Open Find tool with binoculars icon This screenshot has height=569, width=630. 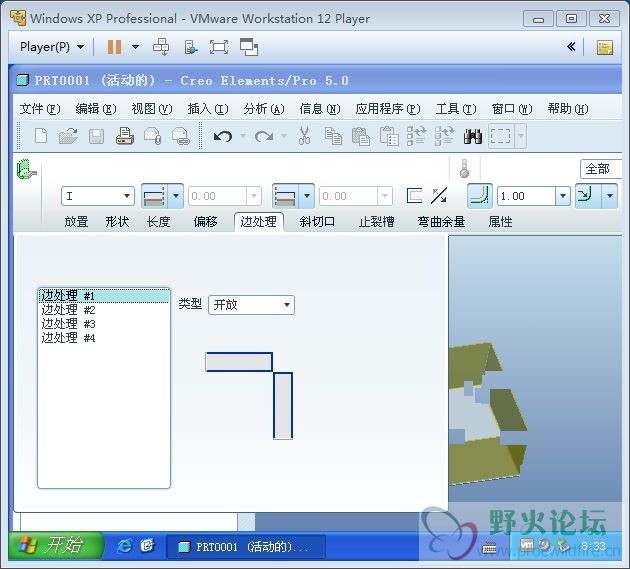point(473,136)
